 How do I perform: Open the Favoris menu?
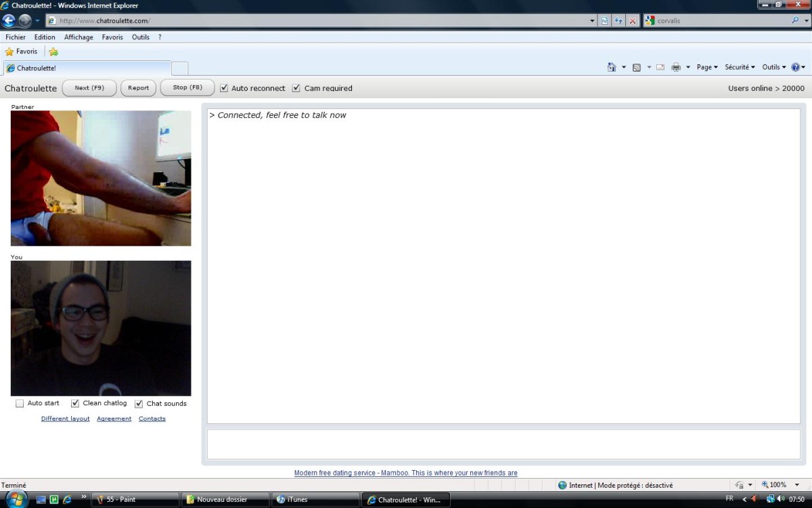112,37
